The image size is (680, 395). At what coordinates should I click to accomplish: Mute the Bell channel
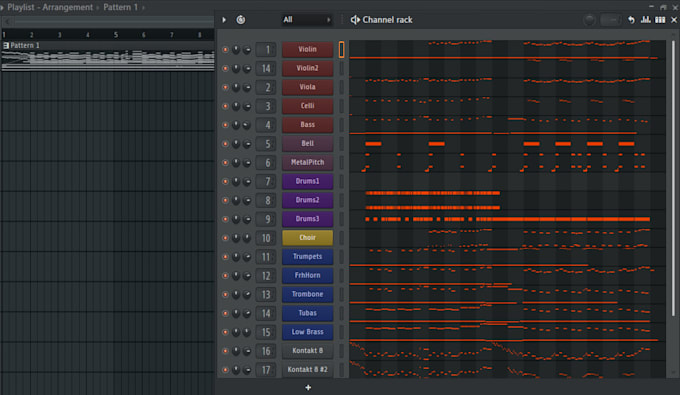(225, 144)
